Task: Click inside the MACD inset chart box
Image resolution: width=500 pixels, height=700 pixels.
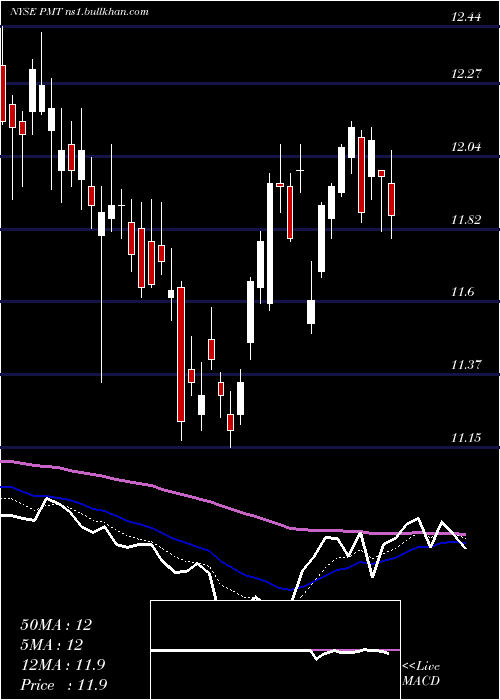Action: (275, 650)
